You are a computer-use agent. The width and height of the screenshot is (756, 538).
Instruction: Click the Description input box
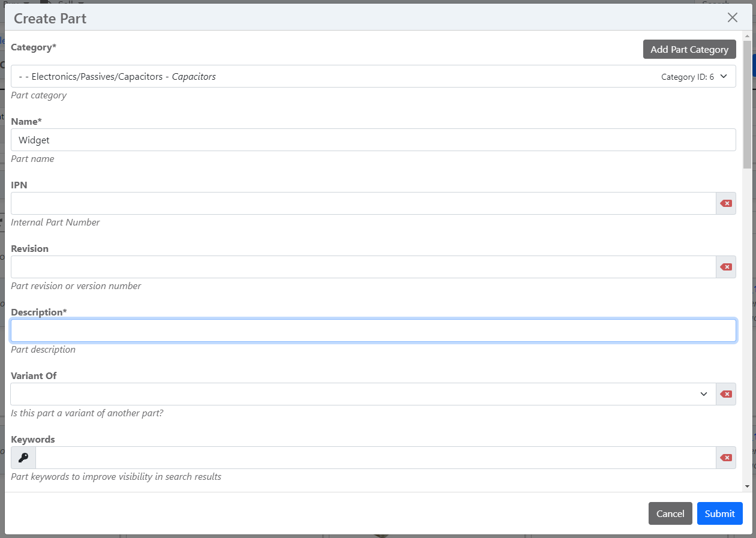373,330
